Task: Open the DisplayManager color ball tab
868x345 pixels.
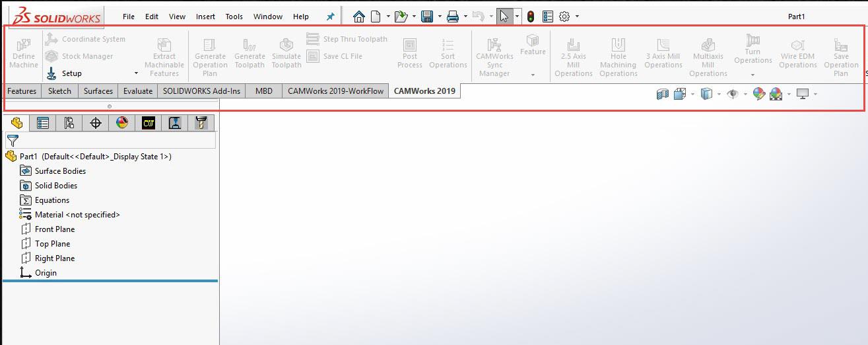Action: (x=121, y=122)
